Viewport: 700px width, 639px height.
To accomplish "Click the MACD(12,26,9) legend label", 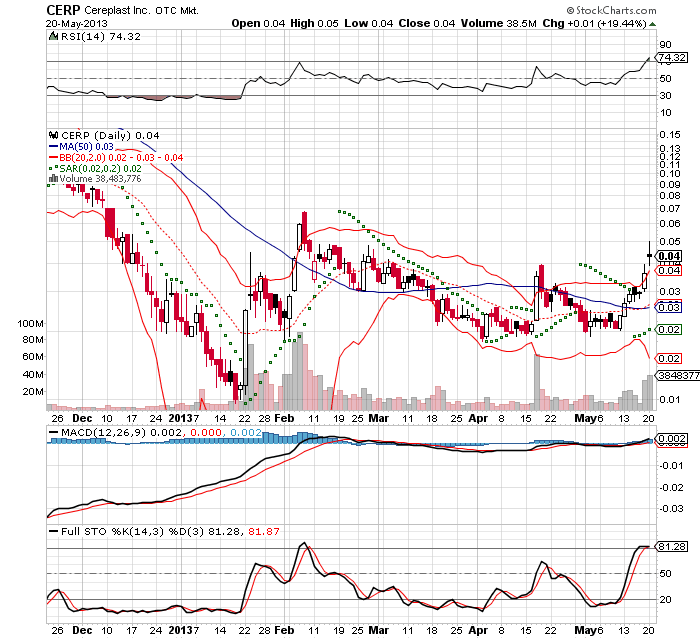I will (x=104, y=433).
